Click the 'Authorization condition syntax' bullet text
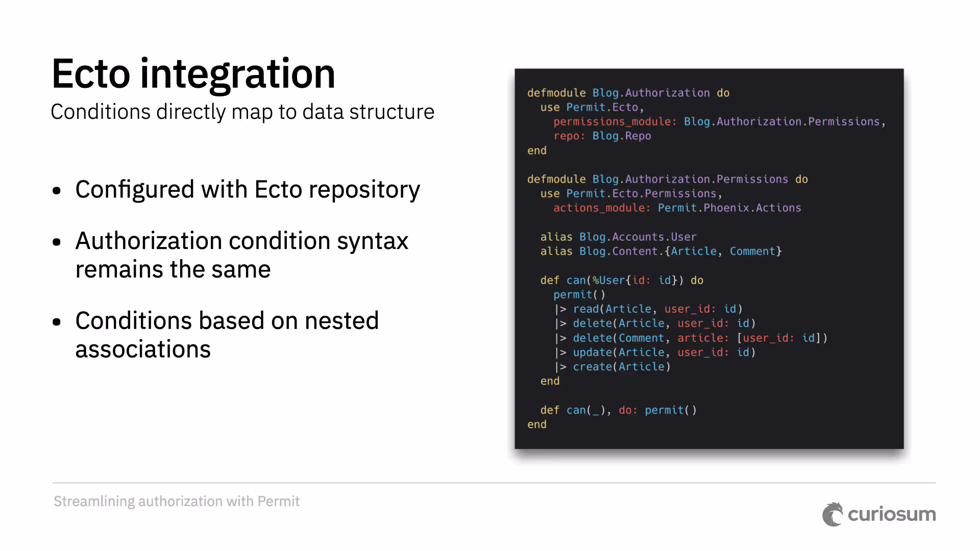Image resolution: width=980 pixels, height=551 pixels. pyautogui.click(x=241, y=241)
